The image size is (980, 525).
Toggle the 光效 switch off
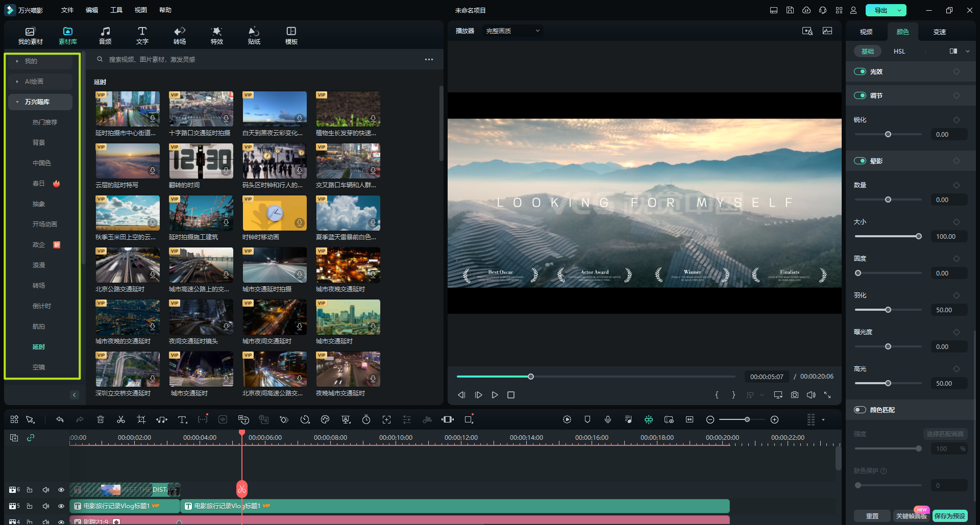click(x=860, y=71)
